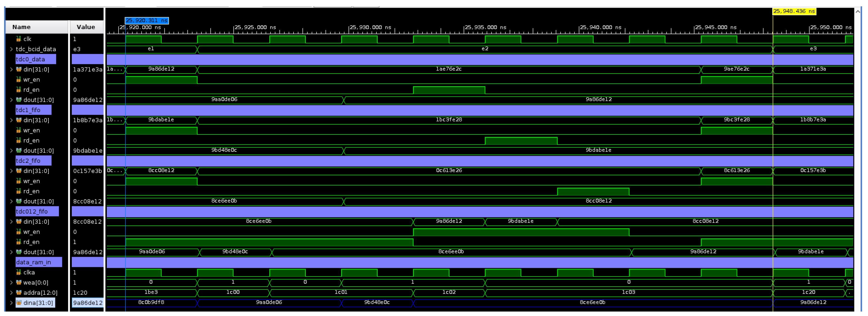
Task: Click the rd_en icon in the tdc0_data group
Action: pyautogui.click(x=19, y=90)
